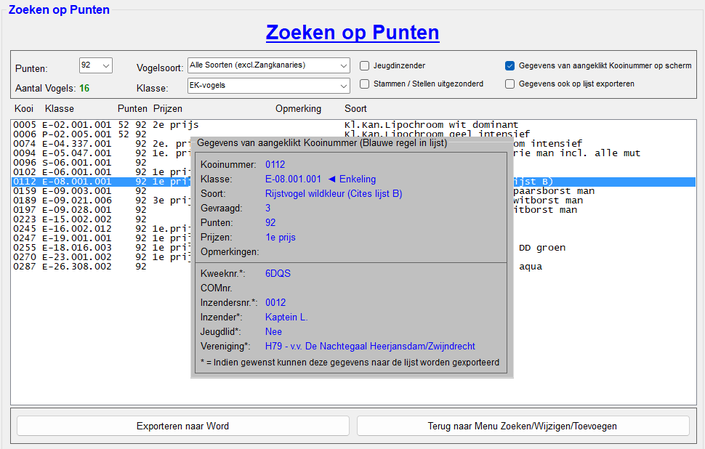Enable Gegevens ook op lijst exporteren

coord(510,85)
